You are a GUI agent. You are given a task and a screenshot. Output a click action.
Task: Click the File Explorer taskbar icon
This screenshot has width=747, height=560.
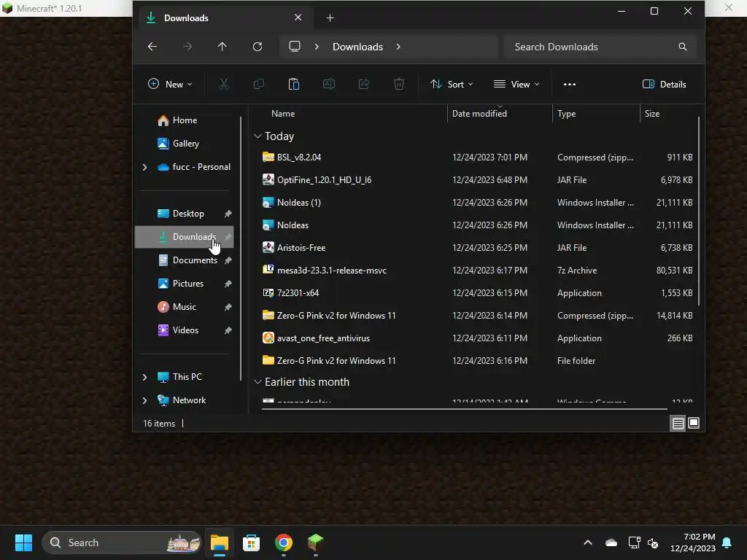click(x=220, y=542)
